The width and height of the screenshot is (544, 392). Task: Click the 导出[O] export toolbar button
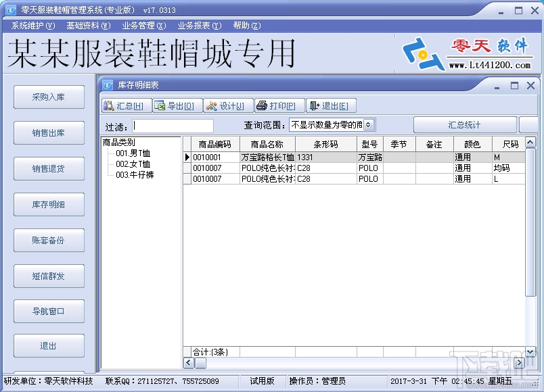(x=177, y=105)
